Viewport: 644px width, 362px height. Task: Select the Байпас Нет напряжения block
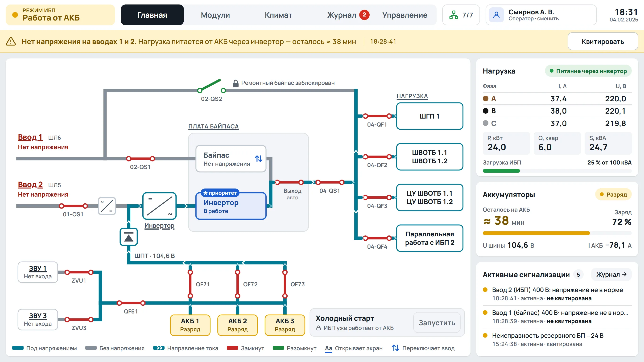point(231,159)
